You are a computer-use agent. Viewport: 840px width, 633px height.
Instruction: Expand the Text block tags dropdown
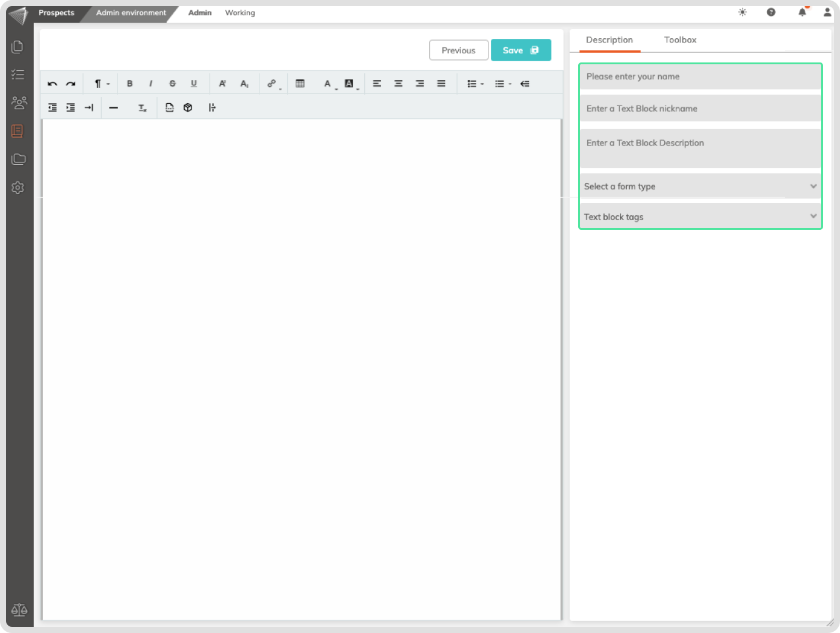click(700, 216)
